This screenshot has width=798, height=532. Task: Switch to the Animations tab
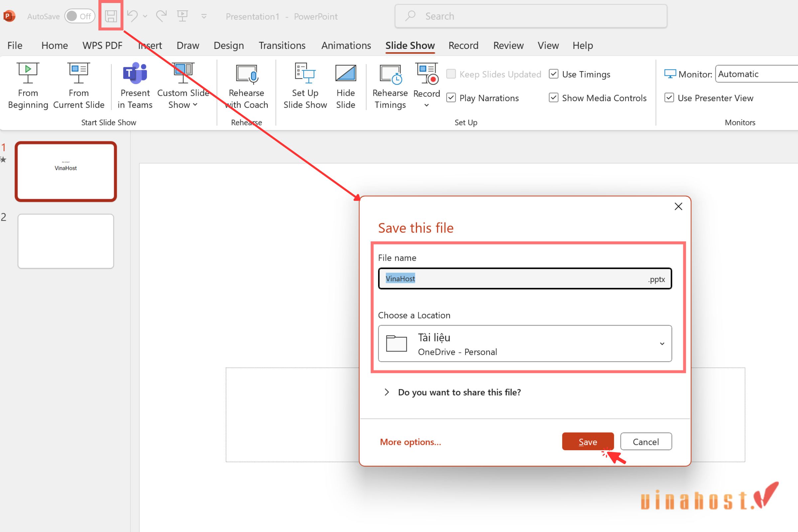(x=346, y=46)
